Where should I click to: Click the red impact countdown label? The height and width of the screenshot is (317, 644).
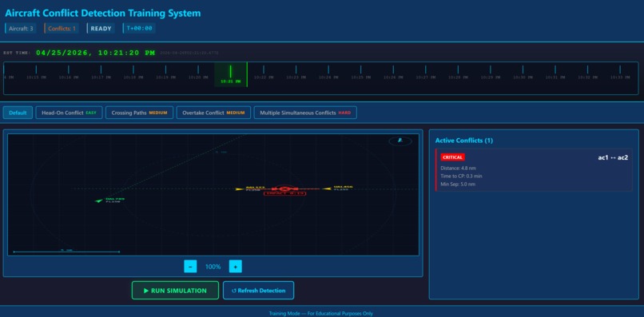click(x=284, y=193)
